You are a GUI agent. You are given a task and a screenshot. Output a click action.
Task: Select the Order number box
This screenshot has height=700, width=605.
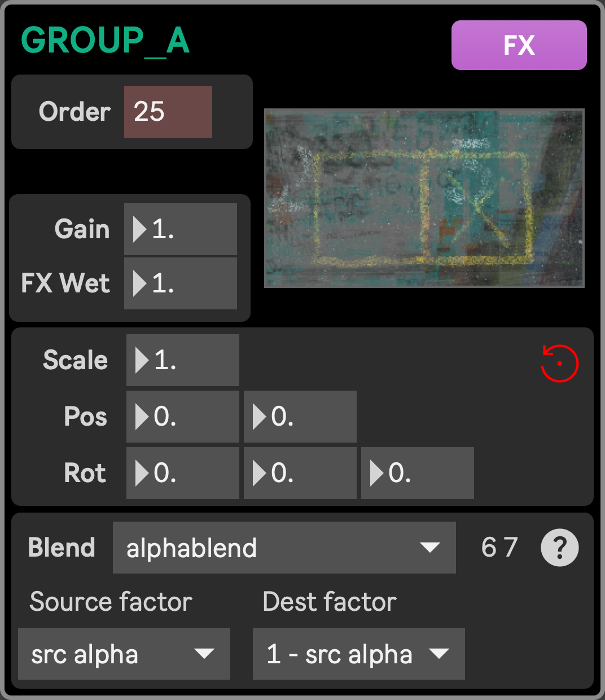(x=168, y=112)
